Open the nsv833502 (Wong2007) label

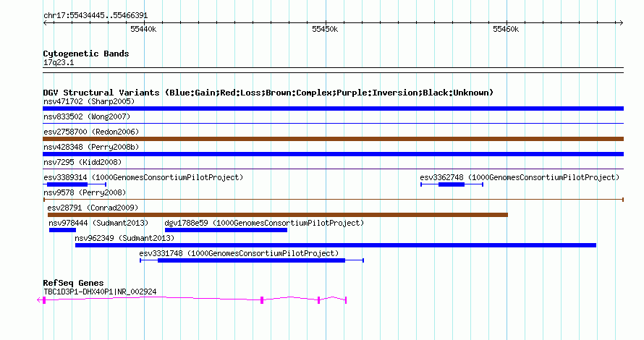click(x=87, y=116)
